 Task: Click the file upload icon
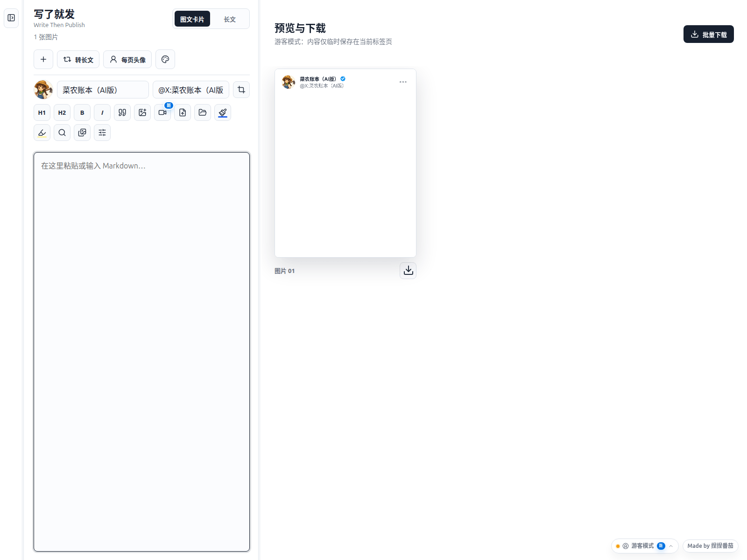pyautogui.click(x=183, y=112)
